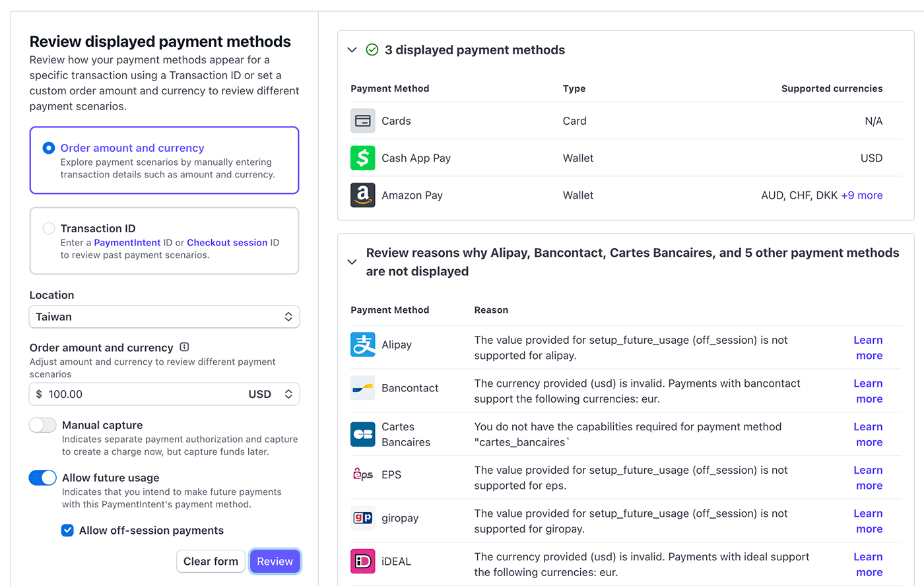Screen dimensions: 924x586
Task: Click the Bancontact name text
Action: (410, 388)
